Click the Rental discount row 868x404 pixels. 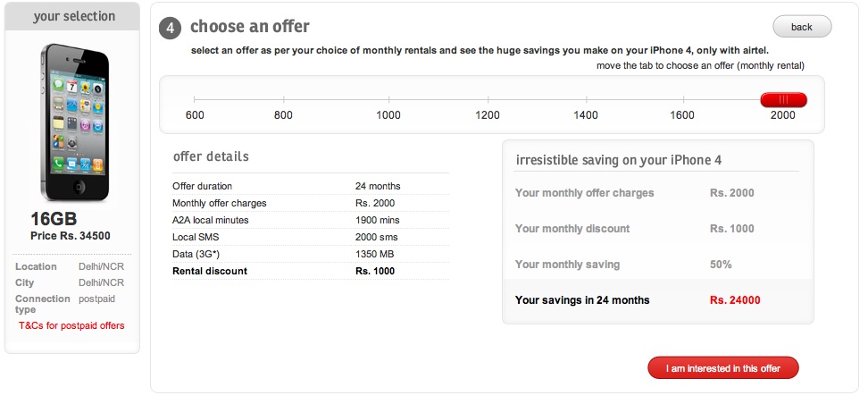tap(310, 271)
